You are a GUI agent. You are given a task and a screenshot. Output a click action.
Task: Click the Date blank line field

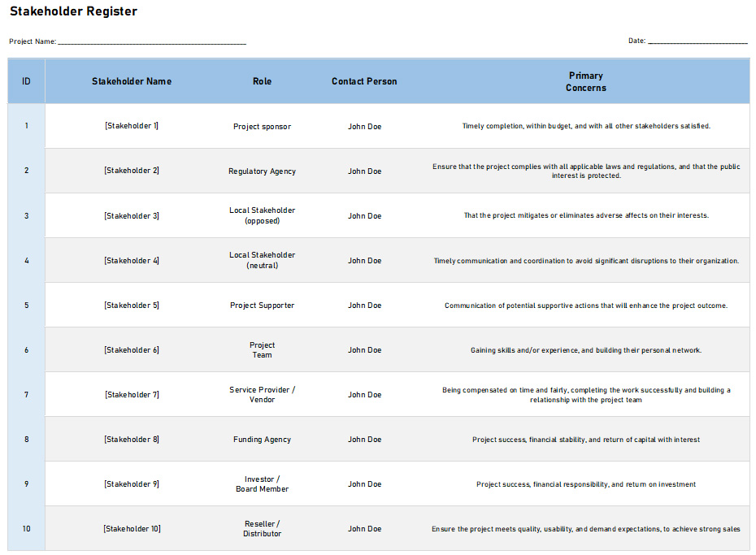click(697, 41)
